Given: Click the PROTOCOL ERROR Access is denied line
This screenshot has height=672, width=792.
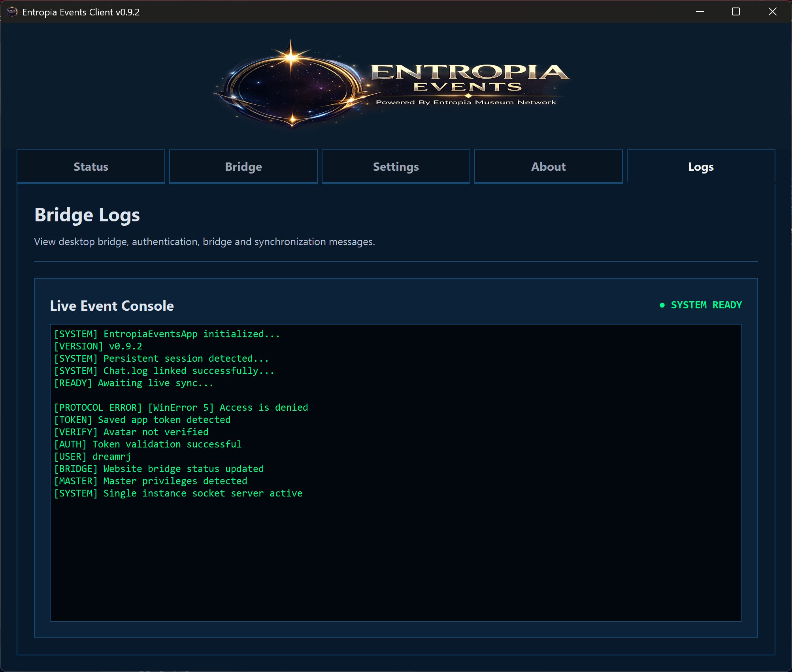Looking at the screenshot, I should (x=181, y=408).
